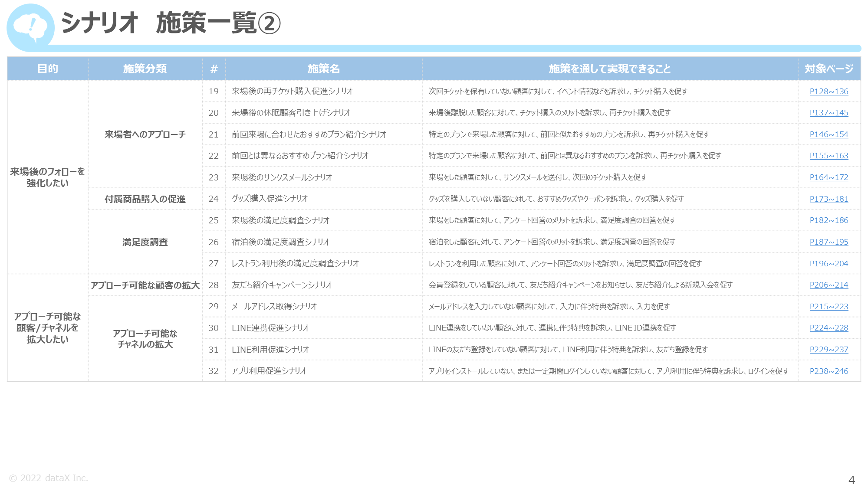Open page link P196~204
Viewport: 868px width, 488px height.
829,264
